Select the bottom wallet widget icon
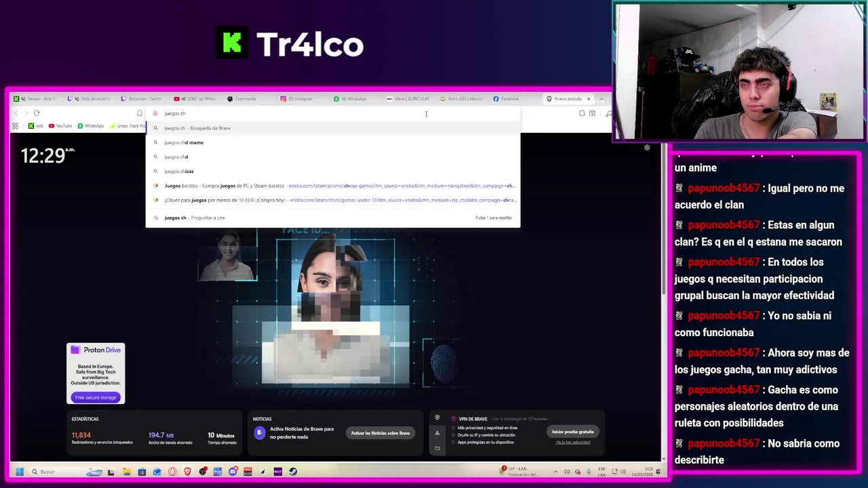868x488 pixels. click(x=437, y=447)
